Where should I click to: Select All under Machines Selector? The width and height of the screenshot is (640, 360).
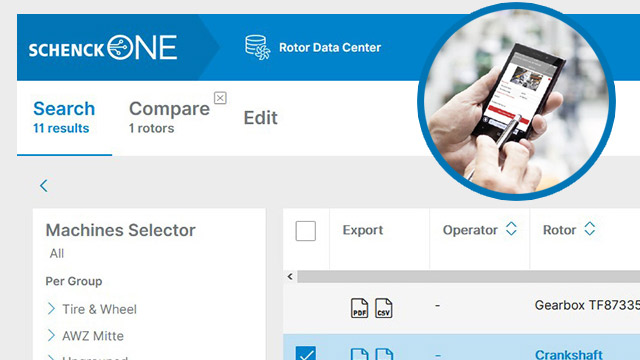click(x=57, y=253)
